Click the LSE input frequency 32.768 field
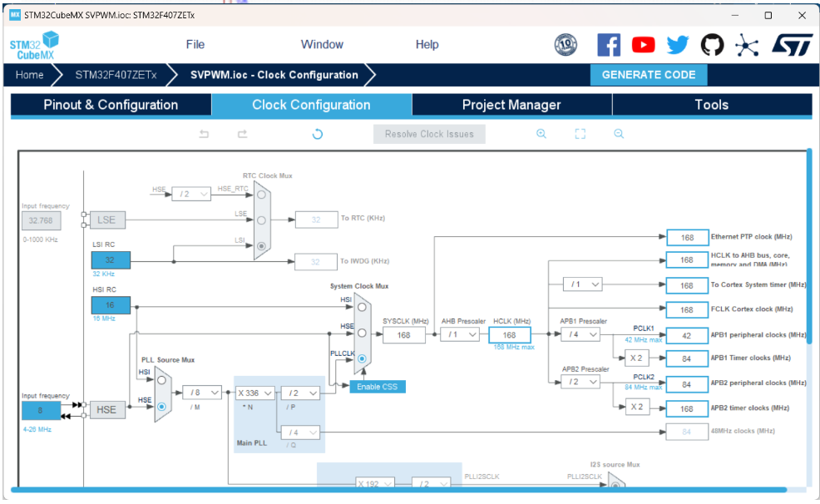This screenshot has height=504, width=820. coord(41,220)
